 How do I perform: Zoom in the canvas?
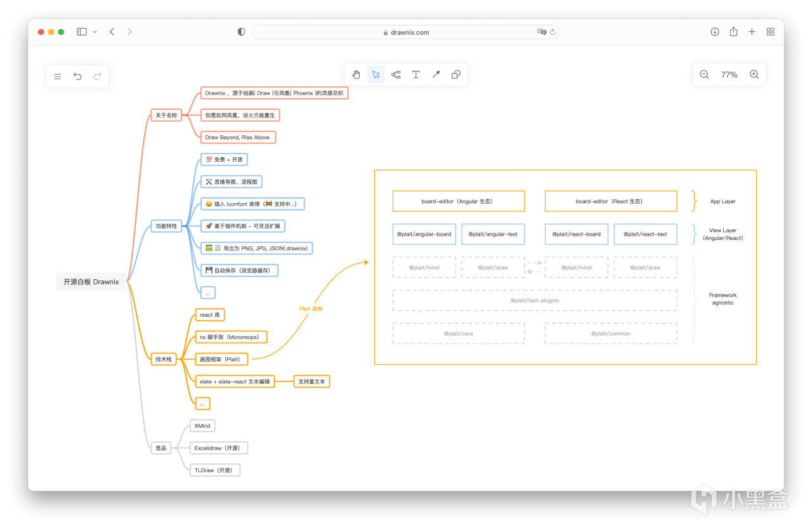point(754,74)
